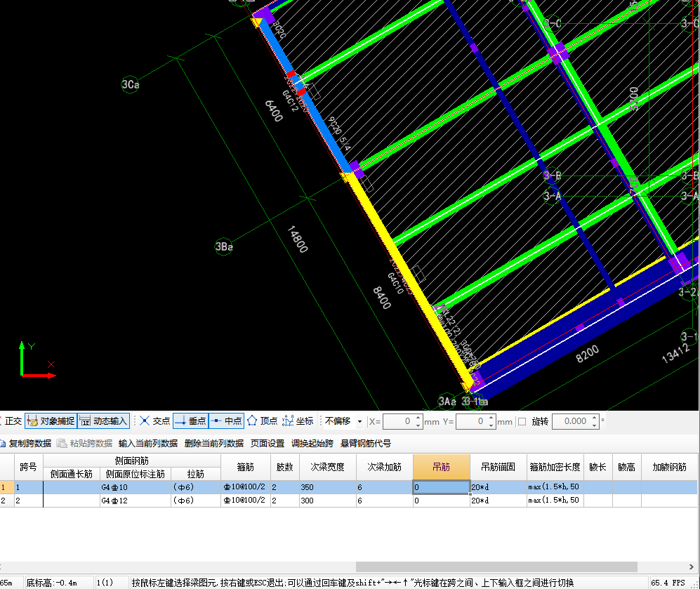Click the 箍筋 column header
This screenshot has height=589, width=700.
pyautogui.click(x=246, y=467)
